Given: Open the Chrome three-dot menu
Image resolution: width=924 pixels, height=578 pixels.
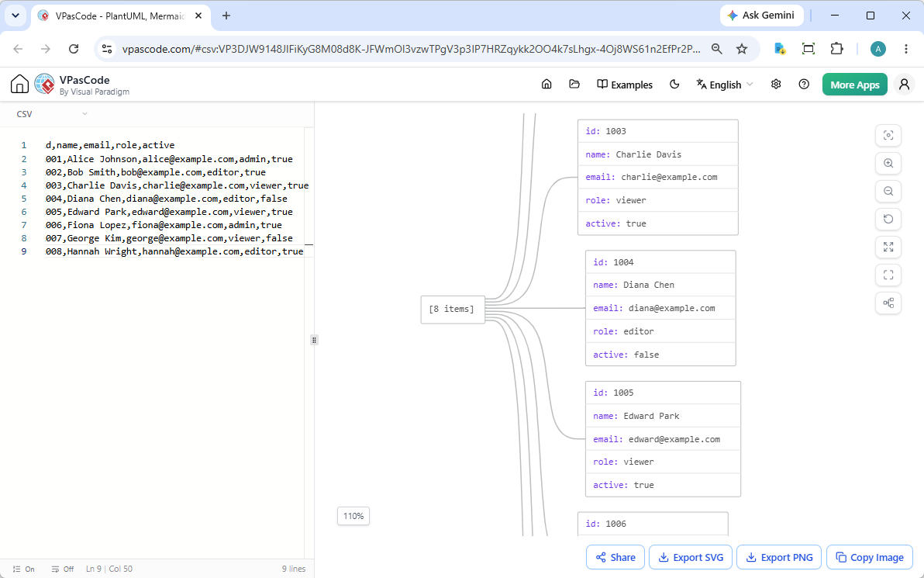Looking at the screenshot, I should 905,49.
